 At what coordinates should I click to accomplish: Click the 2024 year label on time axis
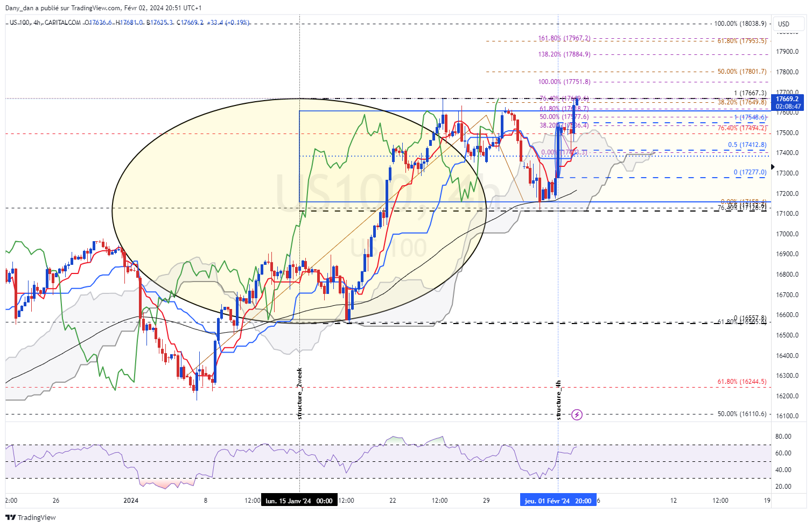coord(131,501)
